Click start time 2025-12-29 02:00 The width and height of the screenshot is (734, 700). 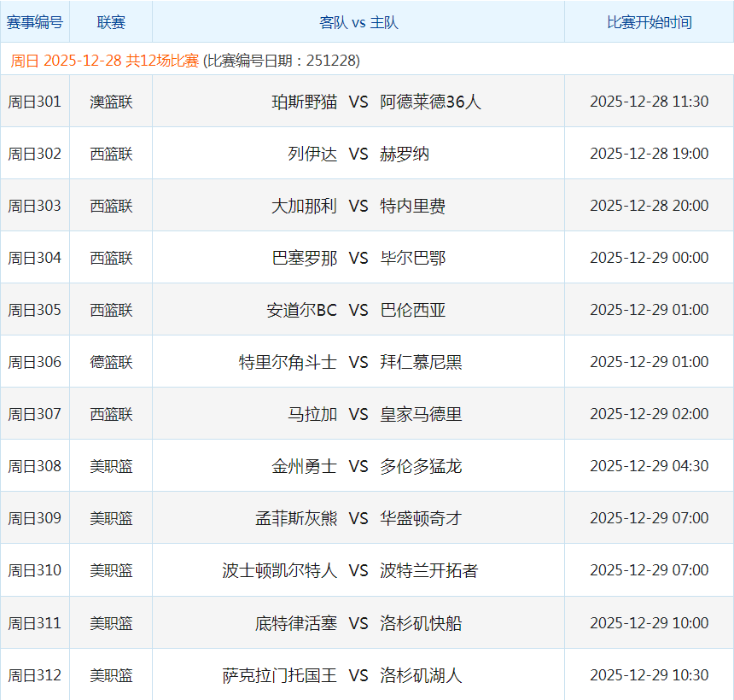pyautogui.click(x=650, y=413)
